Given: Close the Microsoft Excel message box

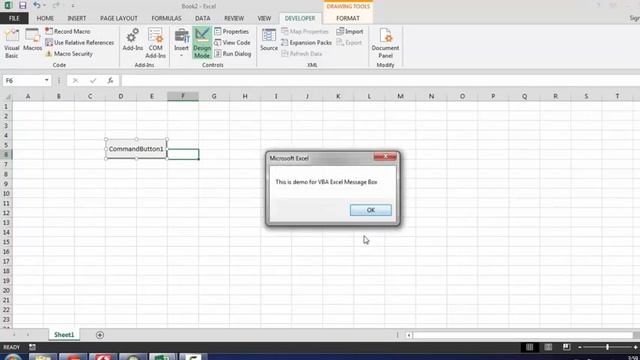Looking at the screenshot, I should [385, 157].
